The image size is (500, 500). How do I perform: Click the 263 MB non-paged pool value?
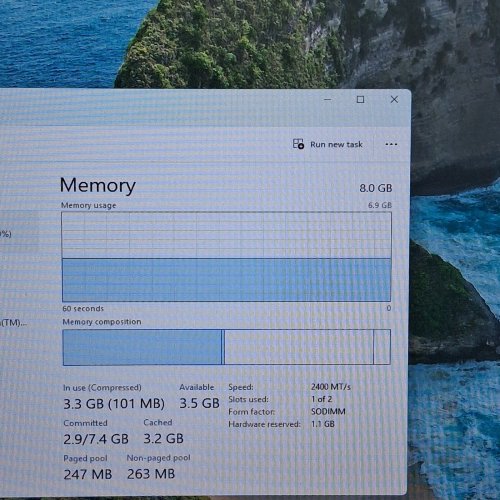tap(151, 474)
